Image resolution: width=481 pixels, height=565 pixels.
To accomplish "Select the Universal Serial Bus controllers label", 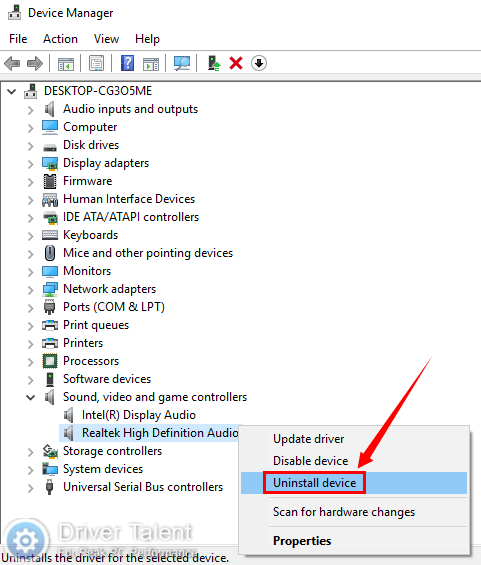I will (x=143, y=487).
